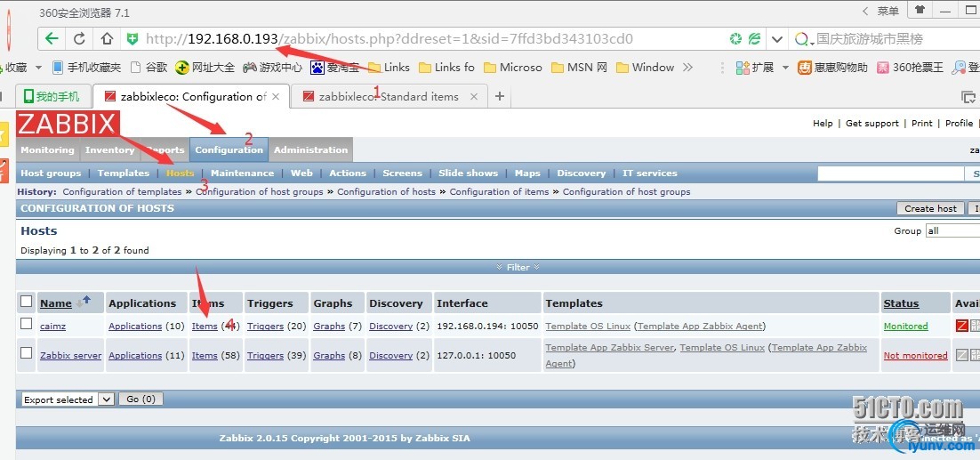Image resolution: width=980 pixels, height=460 pixels.
Task: Open the Export selected dropdown
Action: pyautogui.click(x=68, y=399)
